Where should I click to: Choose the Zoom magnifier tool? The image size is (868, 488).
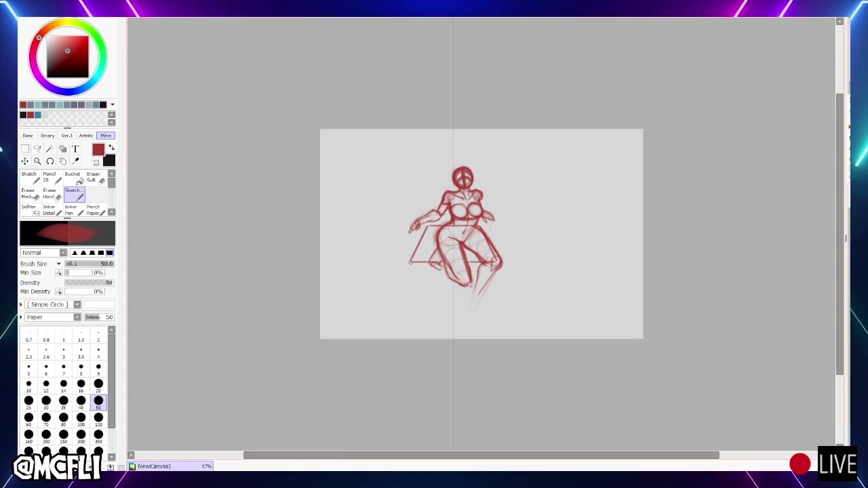point(37,161)
